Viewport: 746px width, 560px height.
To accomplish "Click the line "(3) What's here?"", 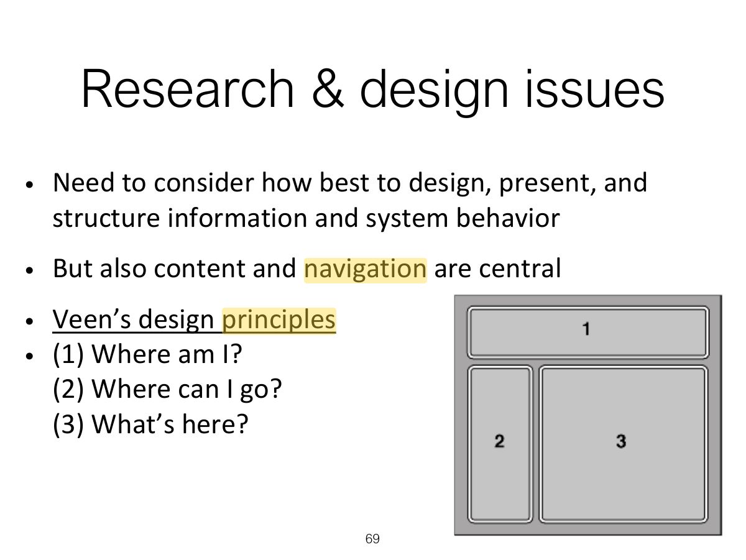I will [x=150, y=424].
